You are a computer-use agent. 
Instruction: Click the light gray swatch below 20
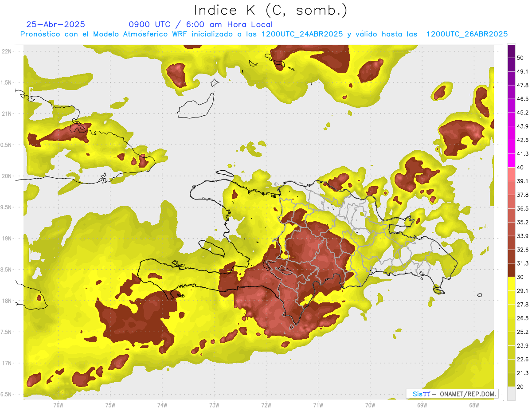(x=512, y=393)
